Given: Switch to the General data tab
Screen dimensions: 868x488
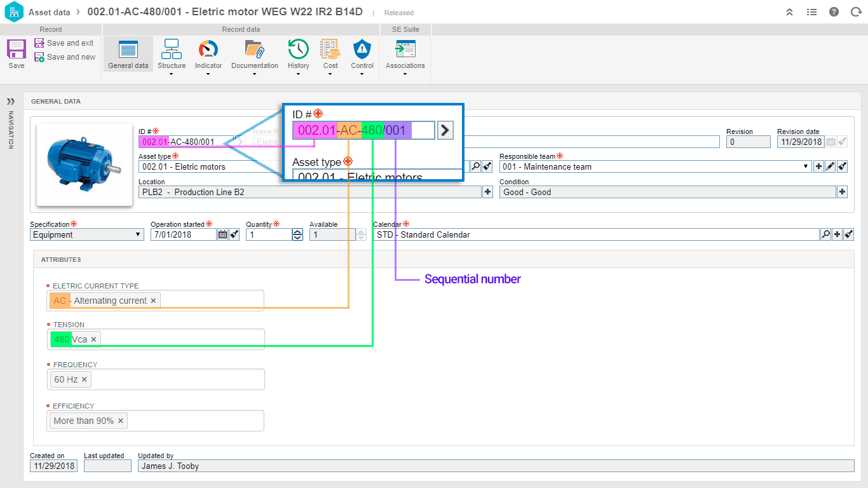Looking at the screenshot, I should (128, 55).
